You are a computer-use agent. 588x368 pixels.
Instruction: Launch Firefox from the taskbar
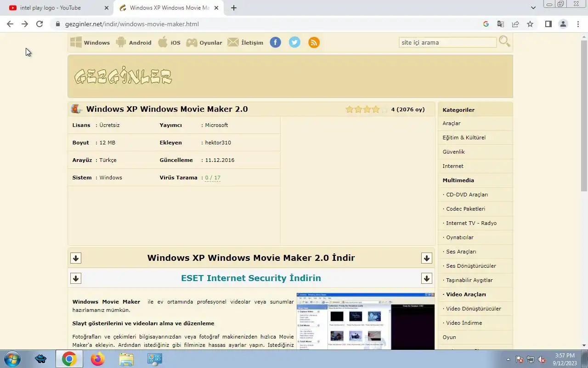[97, 359]
